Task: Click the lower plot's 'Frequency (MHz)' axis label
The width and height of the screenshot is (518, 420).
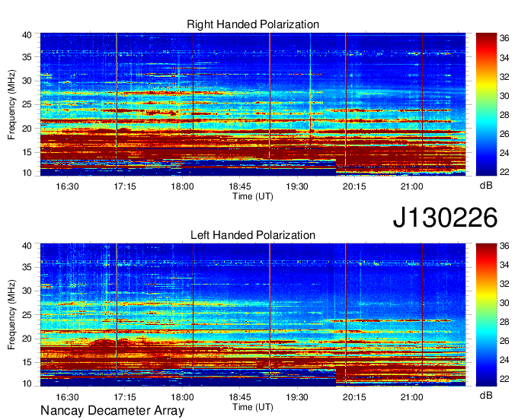Action: (11, 315)
